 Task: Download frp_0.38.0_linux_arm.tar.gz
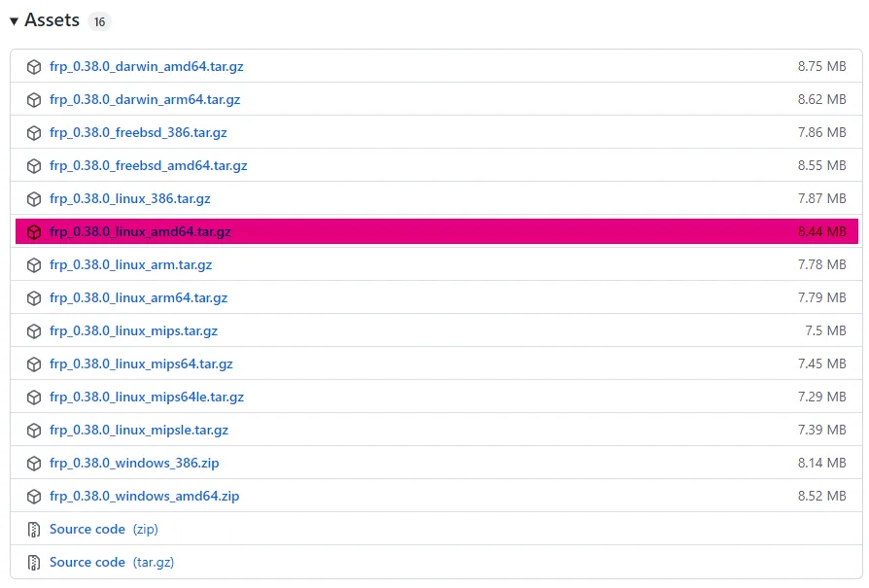[x=130, y=264]
